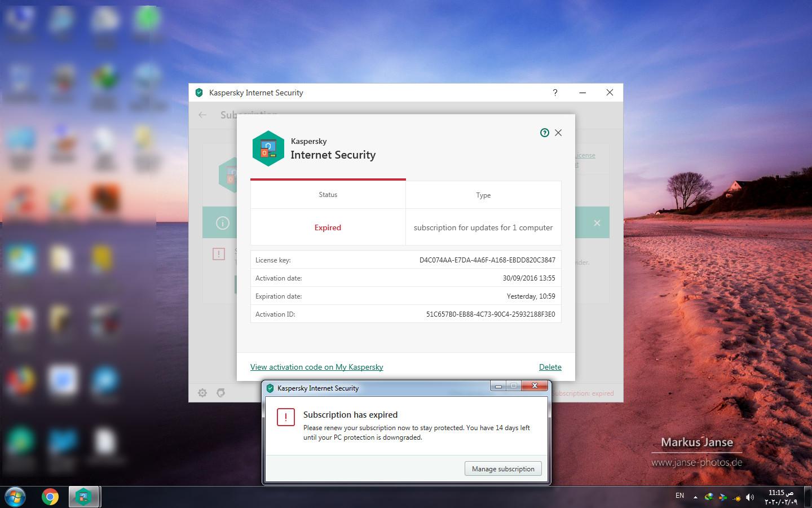Click the Kaspersky shield icon in popup title bar
This screenshot has height=508, width=812.
tap(270, 388)
